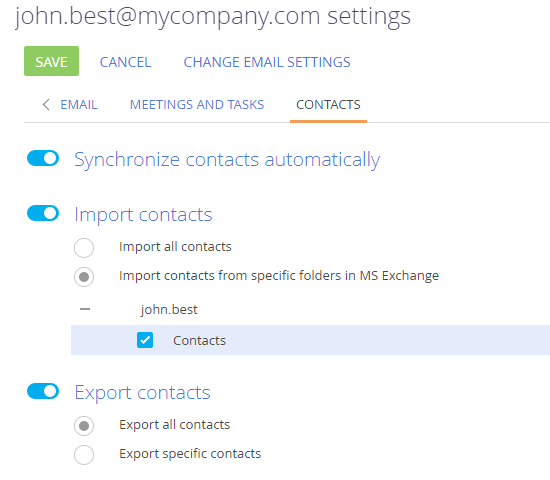Click the green SAVE button
This screenshot has height=480, width=550.
(x=51, y=61)
